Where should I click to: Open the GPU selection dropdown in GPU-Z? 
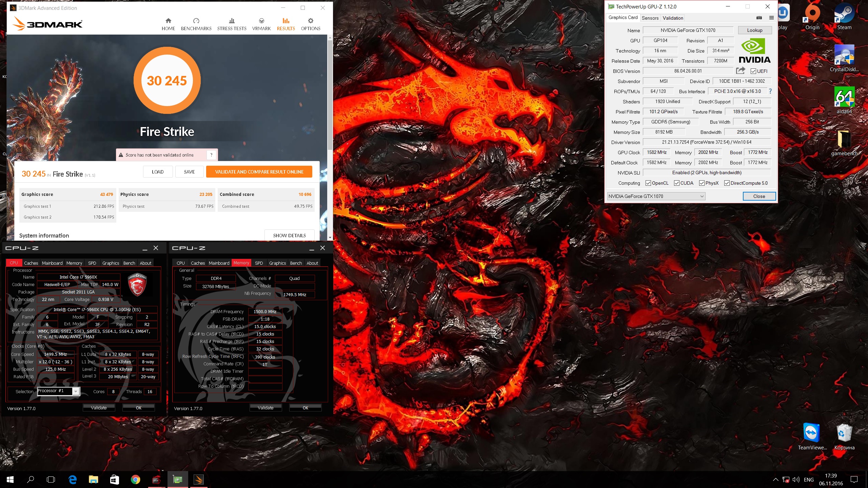[656, 196]
